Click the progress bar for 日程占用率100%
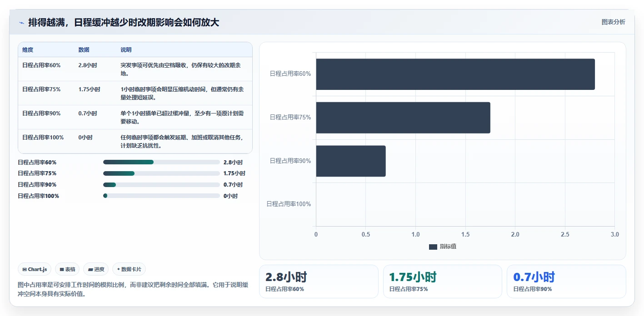644x316 pixels. point(161,196)
